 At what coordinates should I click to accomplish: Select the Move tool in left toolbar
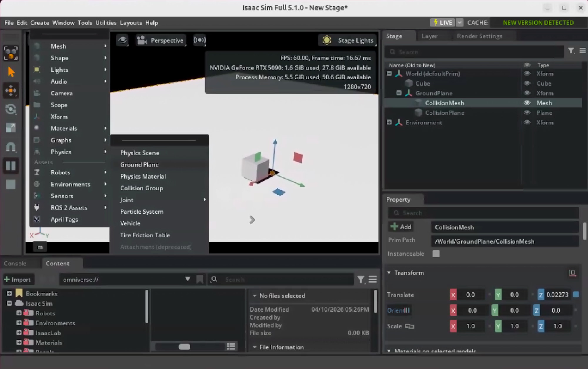pos(11,90)
